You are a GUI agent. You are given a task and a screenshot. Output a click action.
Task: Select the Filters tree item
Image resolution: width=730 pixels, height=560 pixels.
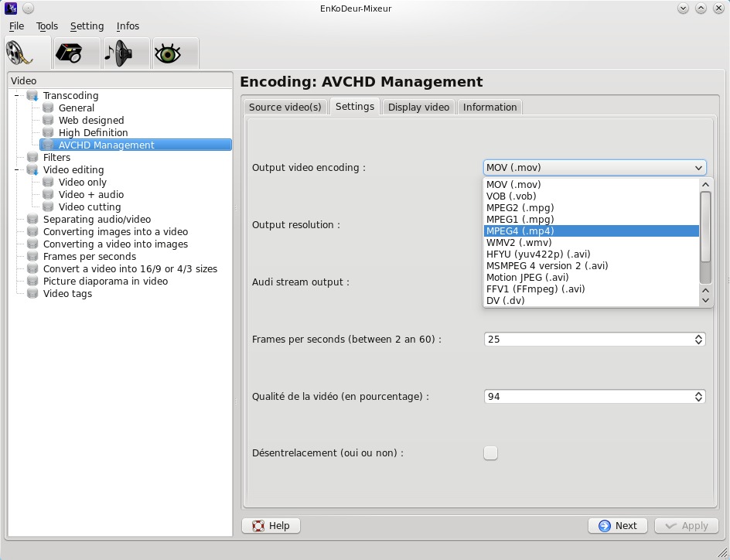point(56,157)
